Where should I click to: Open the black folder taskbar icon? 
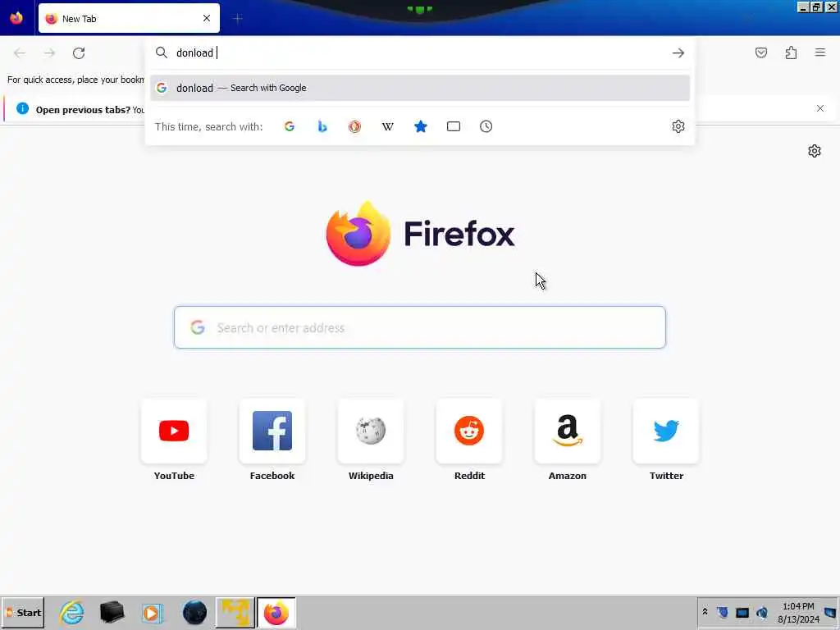[x=112, y=612]
